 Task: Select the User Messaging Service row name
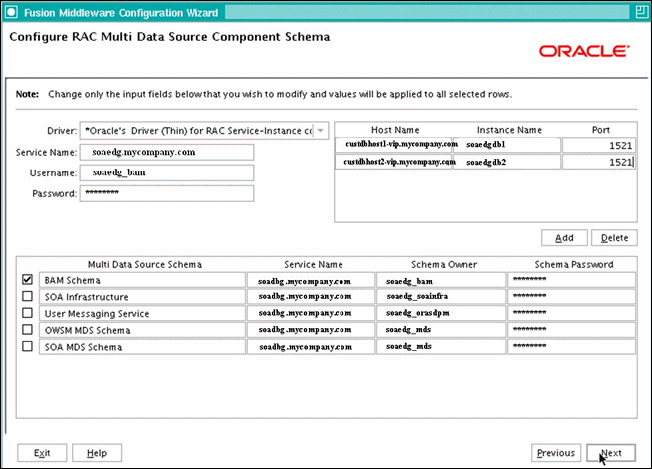[x=142, y=313]
